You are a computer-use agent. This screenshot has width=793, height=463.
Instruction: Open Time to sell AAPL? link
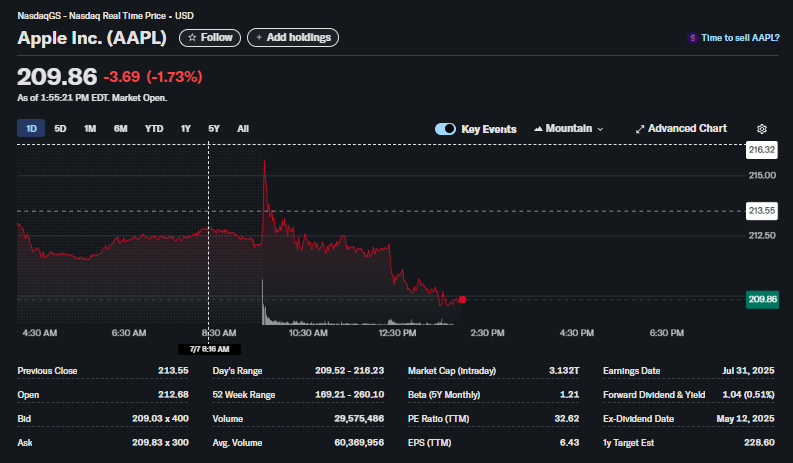[740, 38]
